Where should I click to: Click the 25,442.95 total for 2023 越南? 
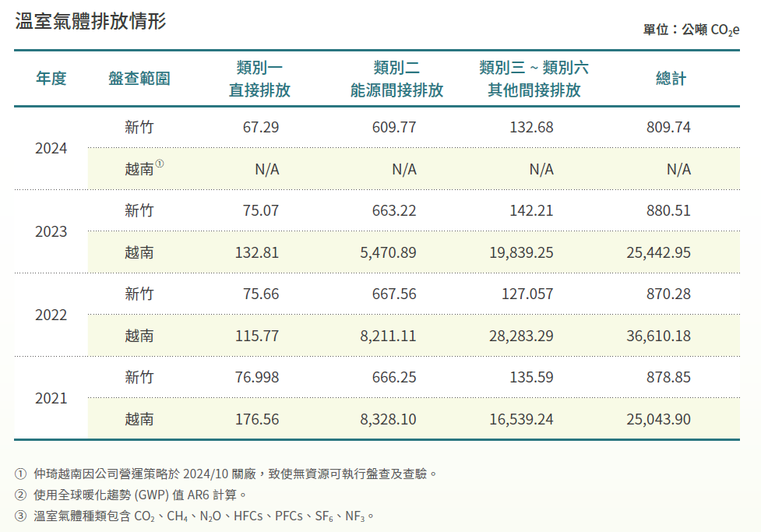click(658, 252)
